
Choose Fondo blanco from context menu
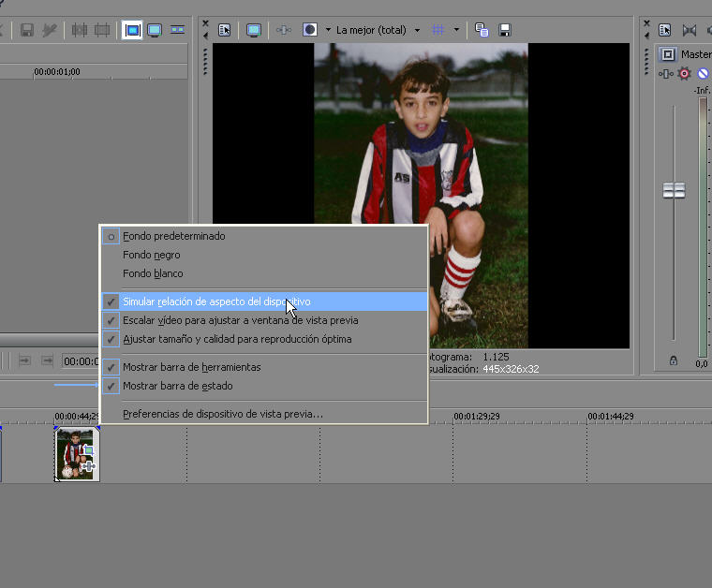pyautogui.click(x=153, y=273)
